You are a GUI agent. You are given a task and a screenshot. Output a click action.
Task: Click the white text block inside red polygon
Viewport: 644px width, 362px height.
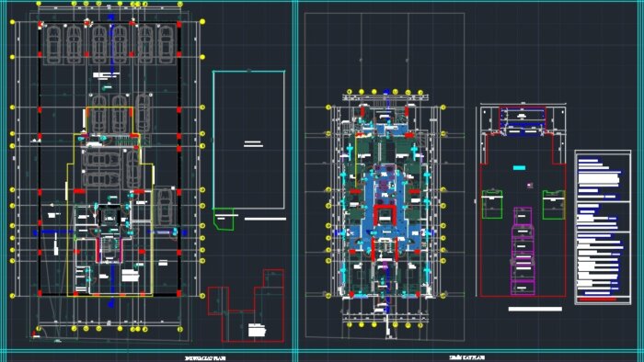257,330
